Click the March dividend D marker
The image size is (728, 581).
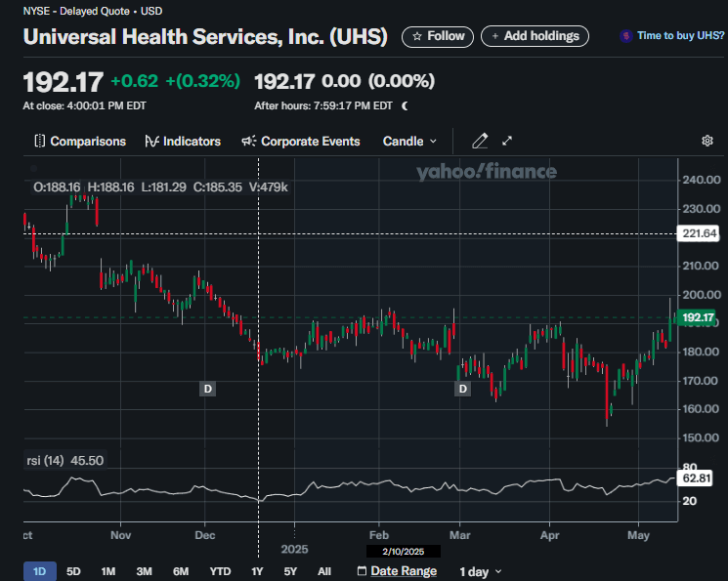(x=462, y=389)
